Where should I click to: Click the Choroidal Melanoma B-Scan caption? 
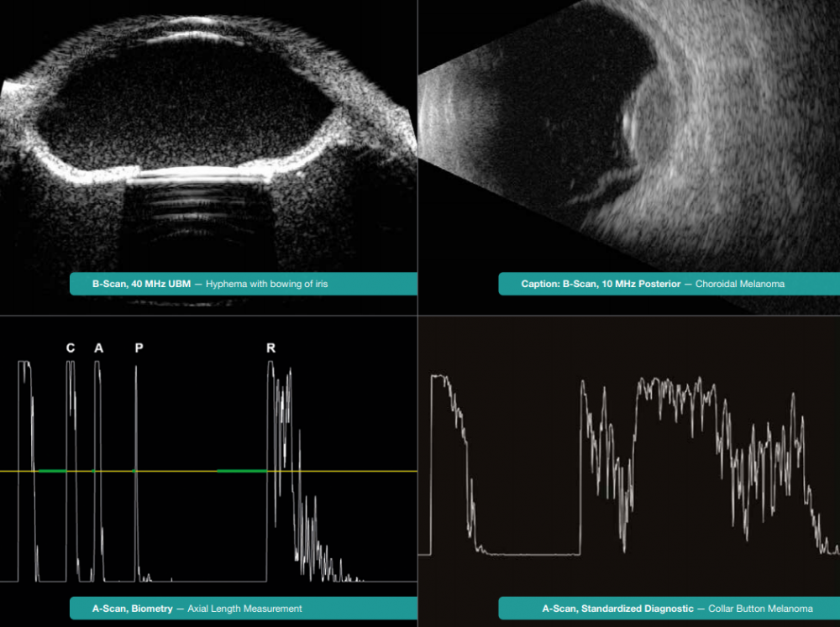coord(669,284)
